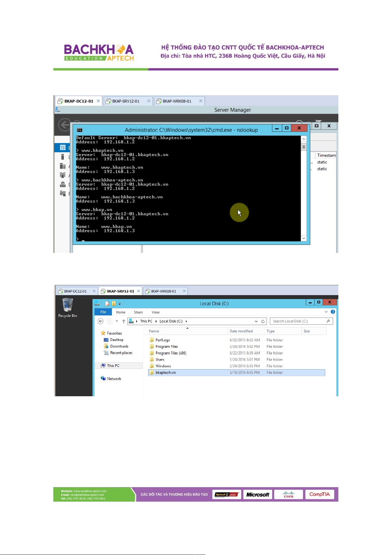Open Explorer help question mark icon
The image size is (392, 555).
tap(333, 312)
